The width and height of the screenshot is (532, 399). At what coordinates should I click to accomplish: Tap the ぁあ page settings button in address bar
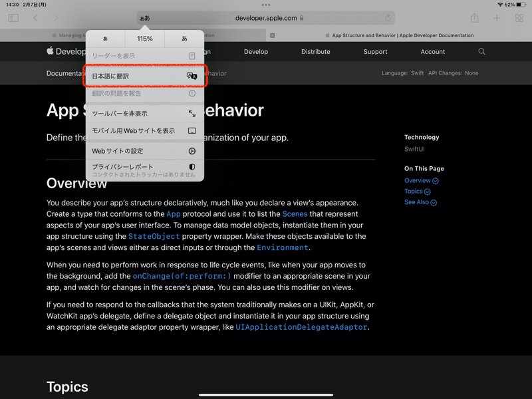pos(145,18)
